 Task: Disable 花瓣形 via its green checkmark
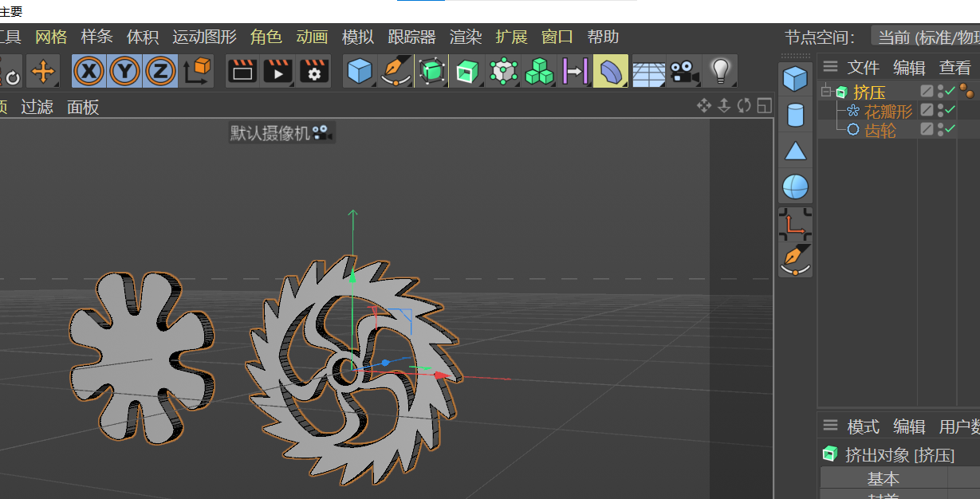(950, 110)
